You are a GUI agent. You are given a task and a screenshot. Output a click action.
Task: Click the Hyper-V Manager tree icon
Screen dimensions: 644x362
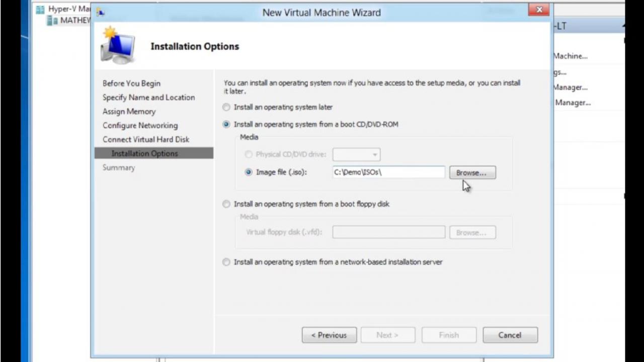tap(40, 9)
